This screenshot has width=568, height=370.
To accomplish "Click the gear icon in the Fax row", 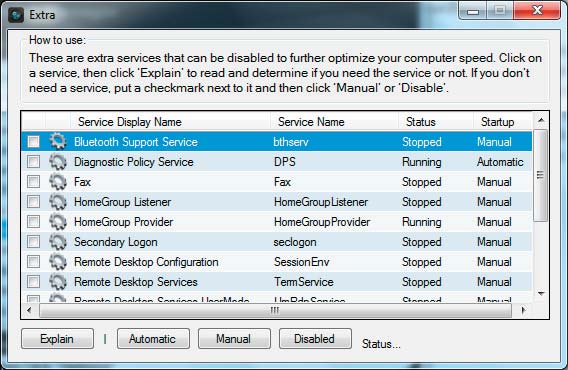I will pos(58,182).
